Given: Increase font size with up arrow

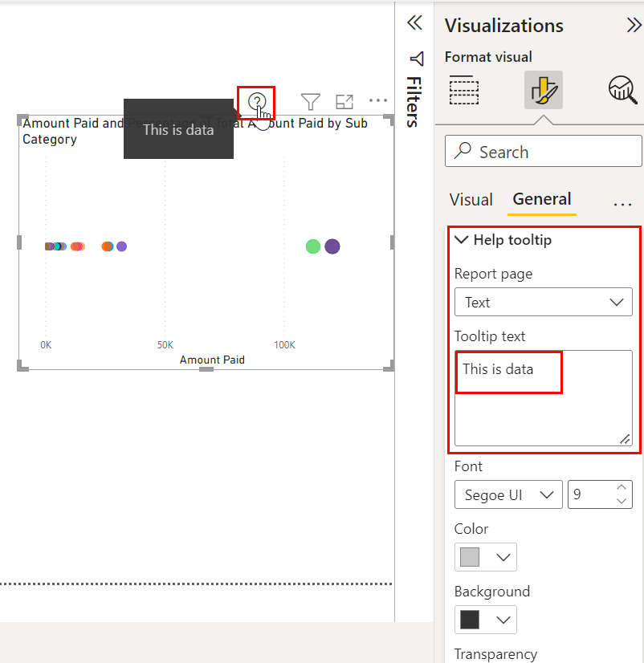Looking at the screenshot, I should click(622, 487).
